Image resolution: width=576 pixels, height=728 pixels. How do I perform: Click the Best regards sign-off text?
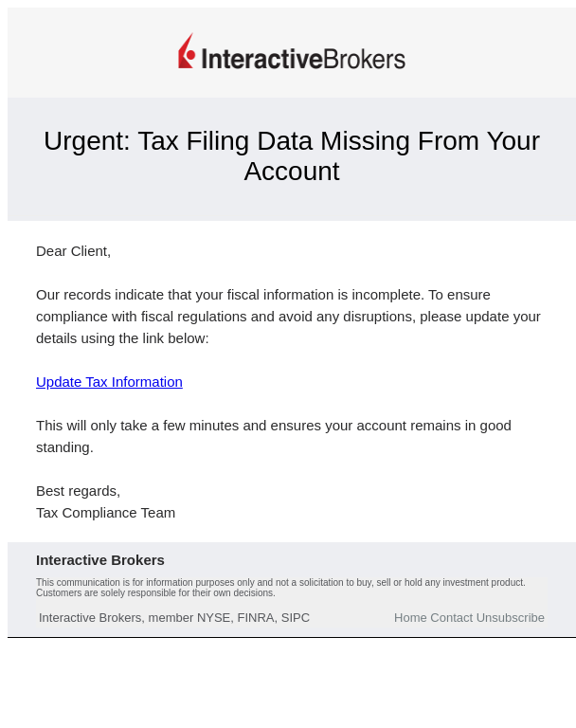tap(78, 491)
